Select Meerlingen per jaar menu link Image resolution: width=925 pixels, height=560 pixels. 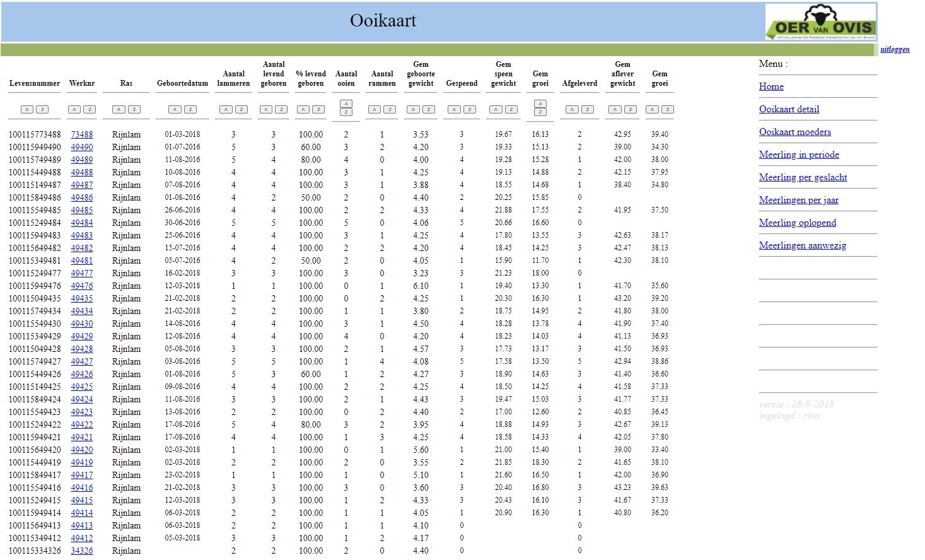coord(798,200)
